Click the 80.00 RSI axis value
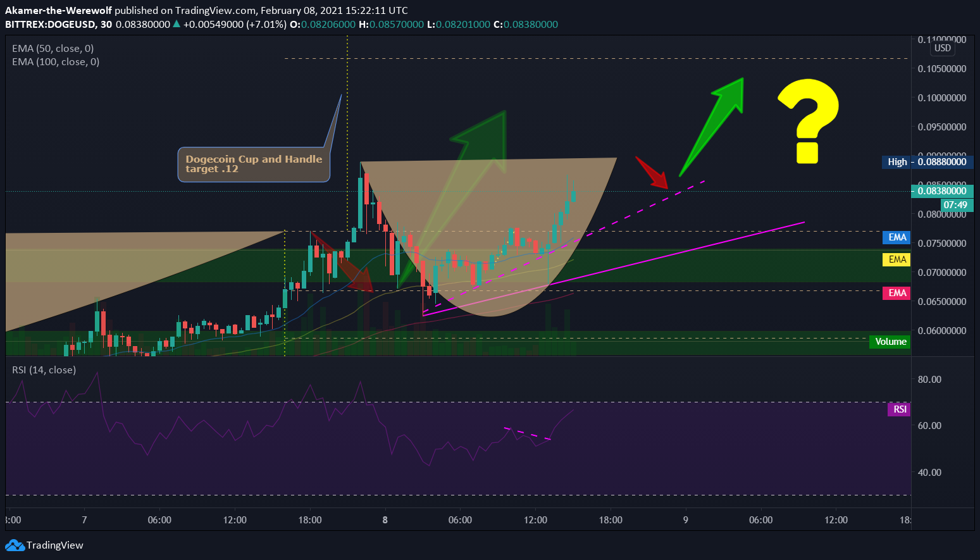The width and height of the screenshot is (980, 560). click(x=929, y=380)
